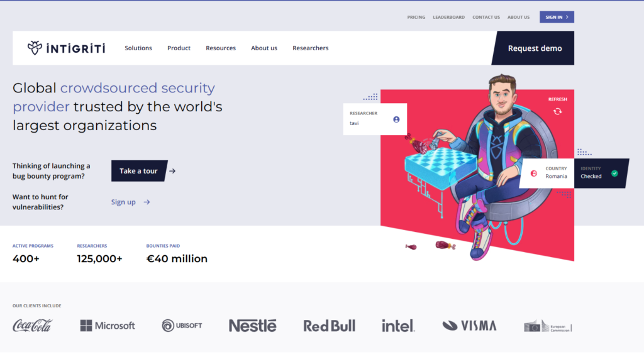Click the arrow next to Sign up
Image resolution: width=644 pixels, height=357 pixels.
147,202
